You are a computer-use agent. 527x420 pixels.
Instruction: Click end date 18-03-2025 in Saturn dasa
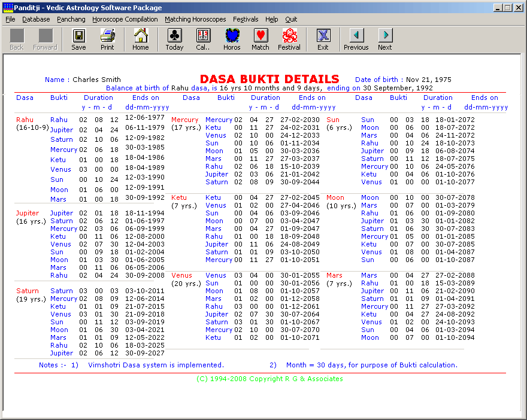coord(145,345)
